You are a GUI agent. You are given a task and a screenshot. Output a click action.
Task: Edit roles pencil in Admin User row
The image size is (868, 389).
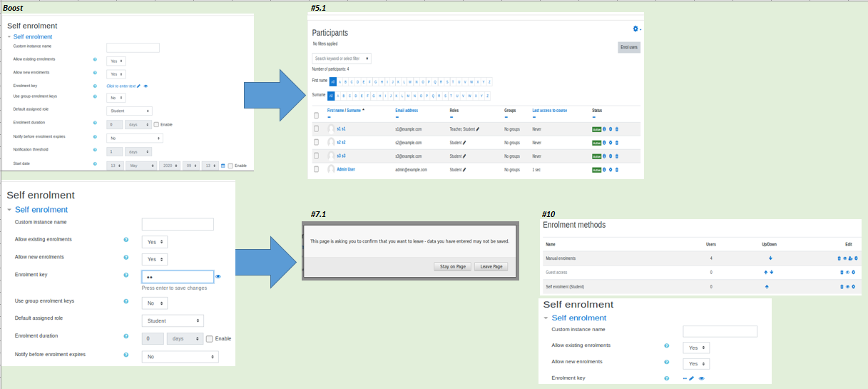464,170
